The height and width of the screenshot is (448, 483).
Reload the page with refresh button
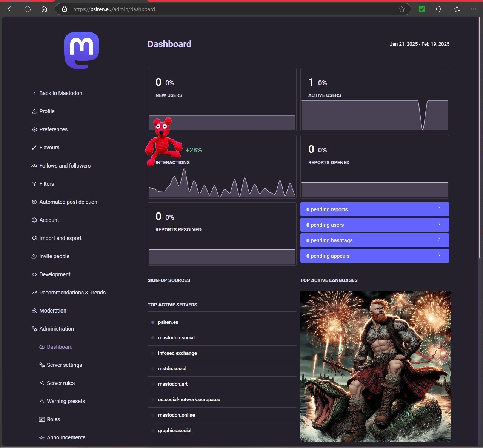[x=28, y=9]
